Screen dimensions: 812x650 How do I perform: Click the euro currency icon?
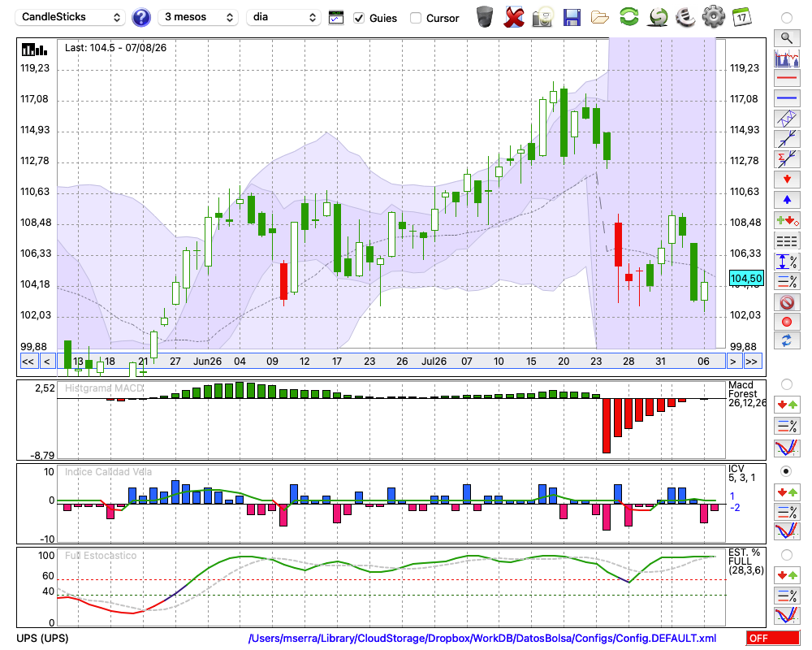click(685, 16)
